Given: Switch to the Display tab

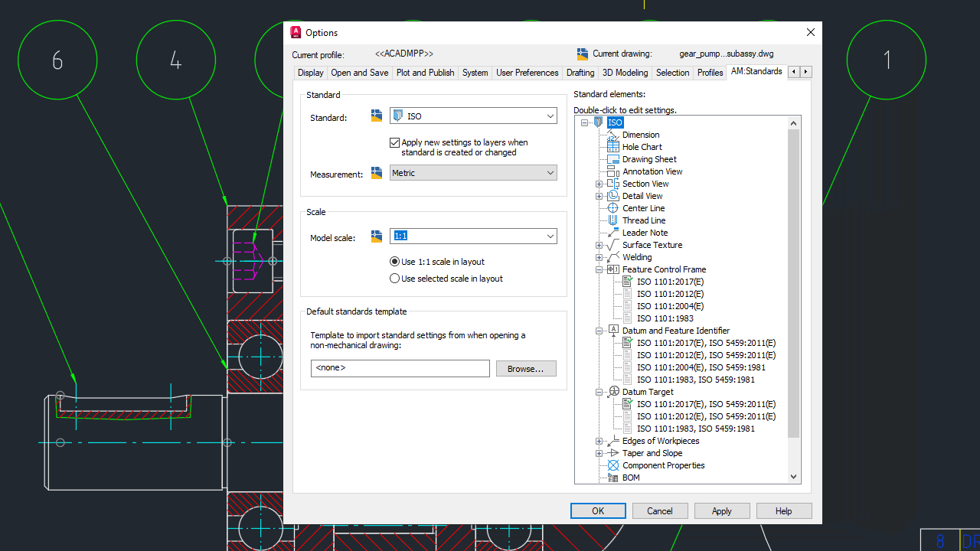Looking at the screenshot, I should click(x=310, y=72).
